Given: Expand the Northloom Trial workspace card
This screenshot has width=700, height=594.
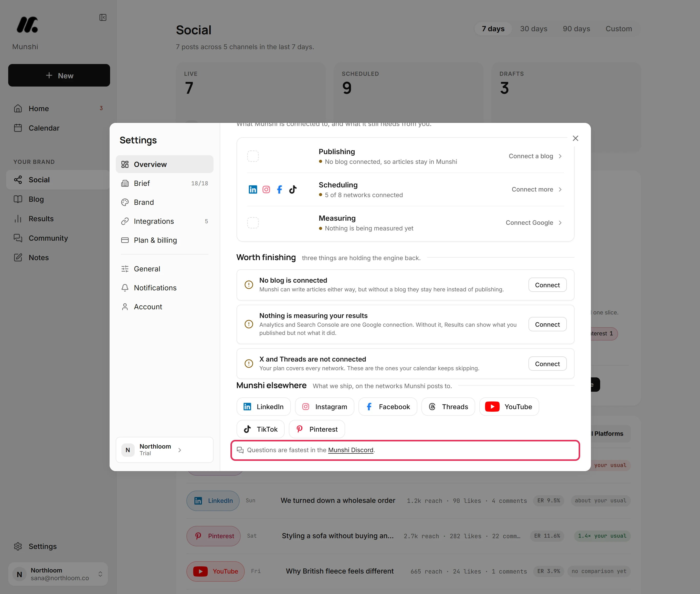Looking at the screenshot, I should pos(164,450).
